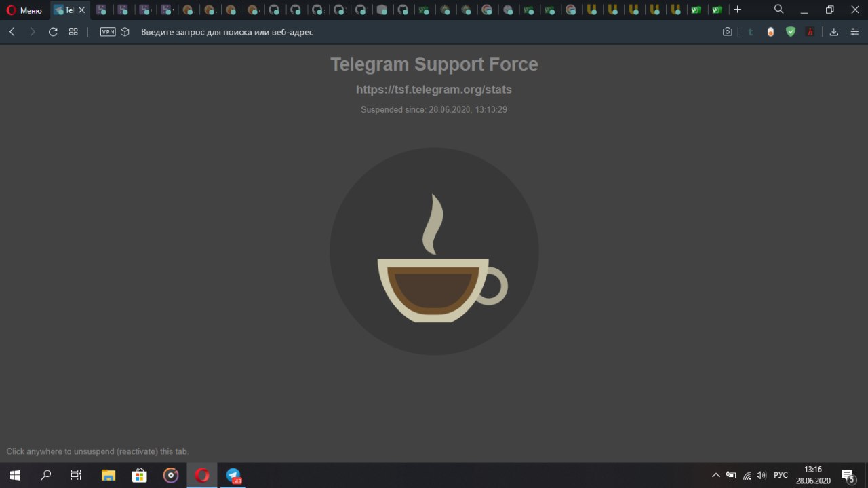Open Easy Setup sliders menu
Image resolution: width=868 pixels, height=488 pixels.
[854, 32]
